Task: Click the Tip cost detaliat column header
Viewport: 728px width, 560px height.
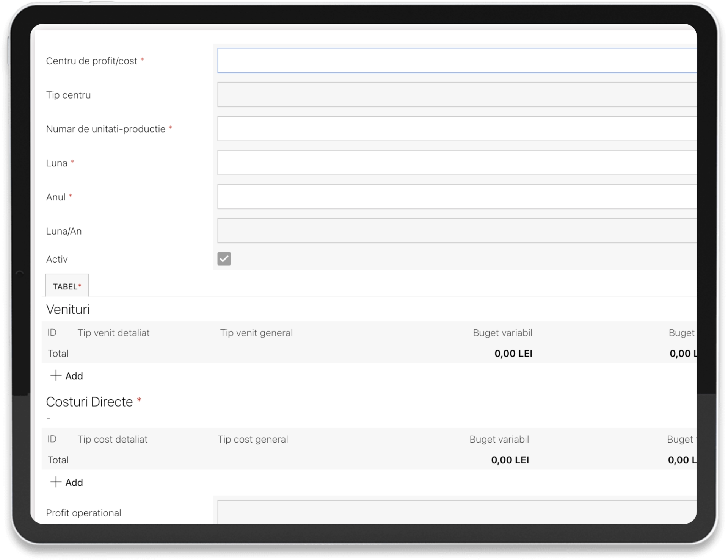Action: point(112,439)
